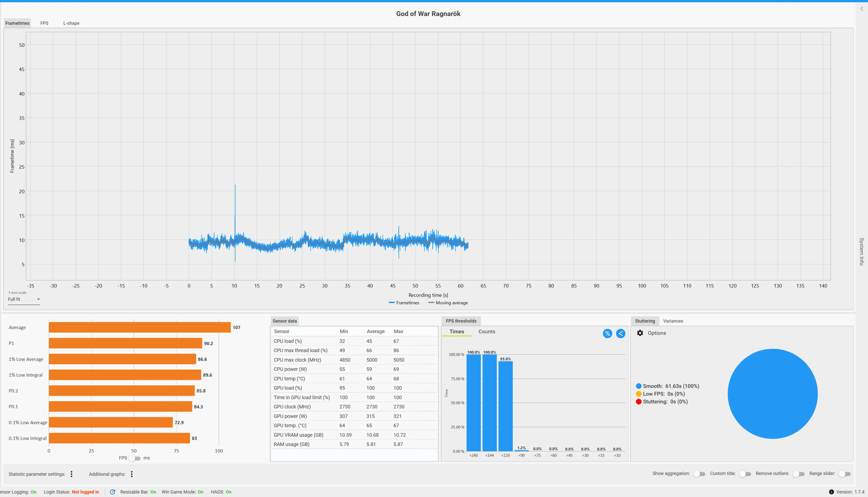Screen dimensions: 868x497
Task: Click the 1% Low Integral label
Action: (x=26, y=375)
